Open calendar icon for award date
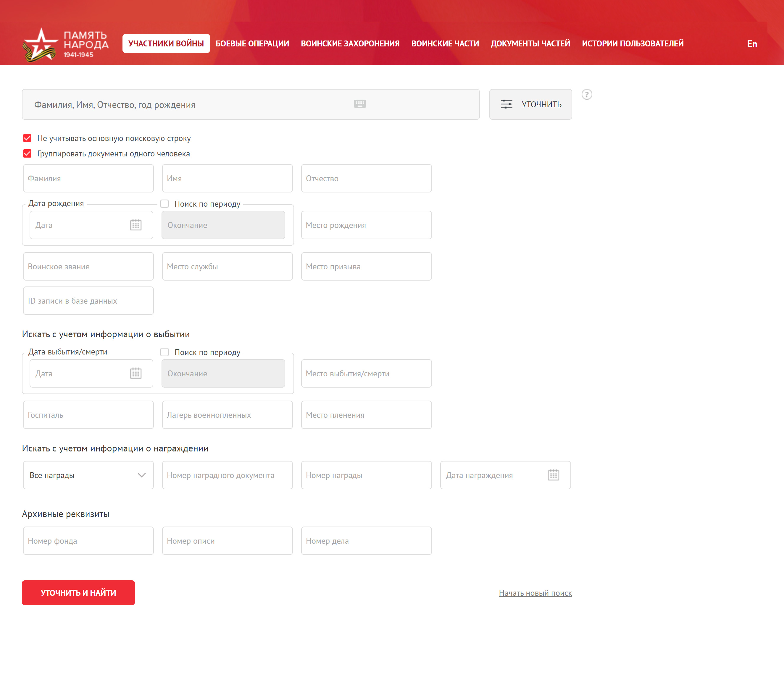This screenshot has width=784, height=685. (x=553, y=475)
